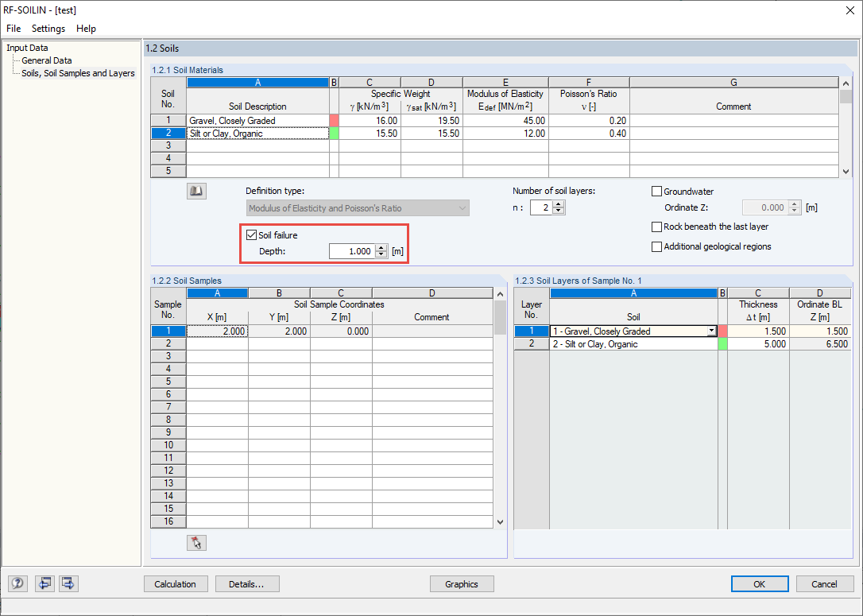Select General Data in the tree
The width and height of the screenshot is (863, 616).
pyautogui.click(x=47, y=60)
